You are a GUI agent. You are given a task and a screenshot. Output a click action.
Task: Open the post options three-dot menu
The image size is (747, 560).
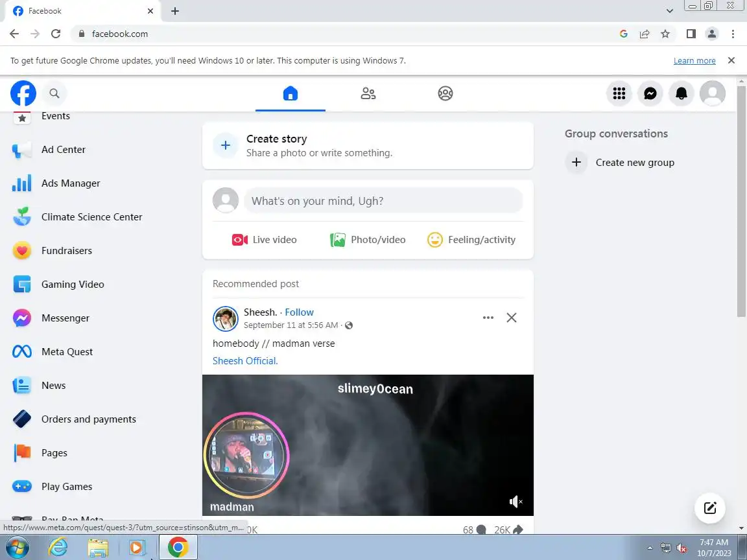[488, 318]
